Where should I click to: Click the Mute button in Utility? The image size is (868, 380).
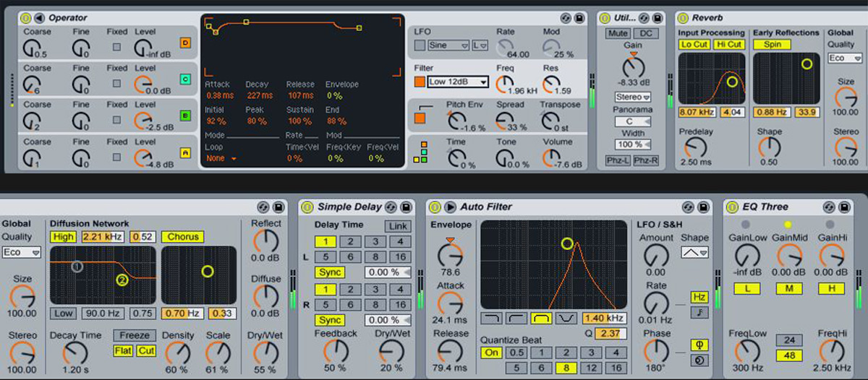click(x=618, y=33)
